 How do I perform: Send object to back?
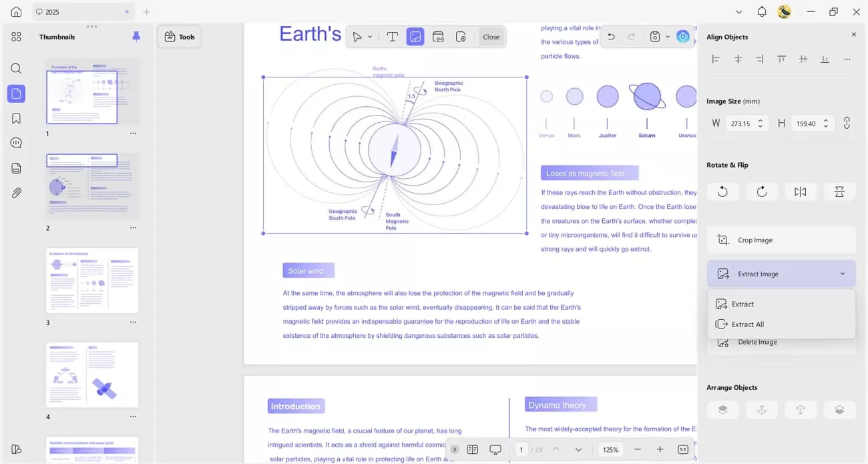click(839, 410)
